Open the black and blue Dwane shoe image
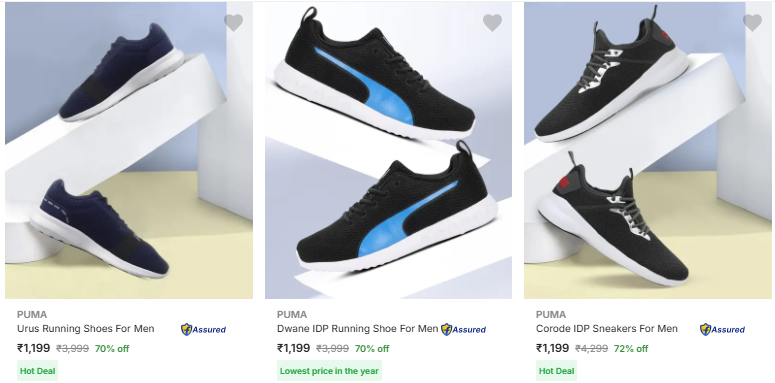The image size is (775, 383). click(388, 150)
